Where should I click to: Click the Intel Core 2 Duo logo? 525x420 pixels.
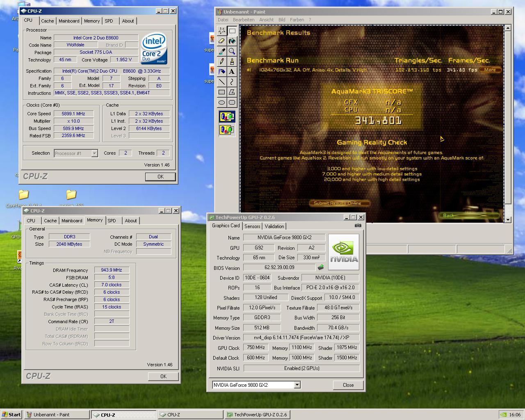pos(154,49)
